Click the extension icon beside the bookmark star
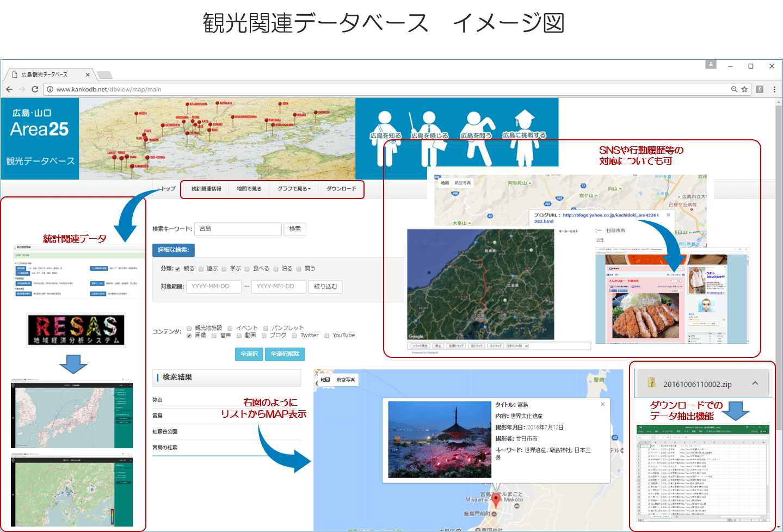The image size is (783, 532). 760,89
